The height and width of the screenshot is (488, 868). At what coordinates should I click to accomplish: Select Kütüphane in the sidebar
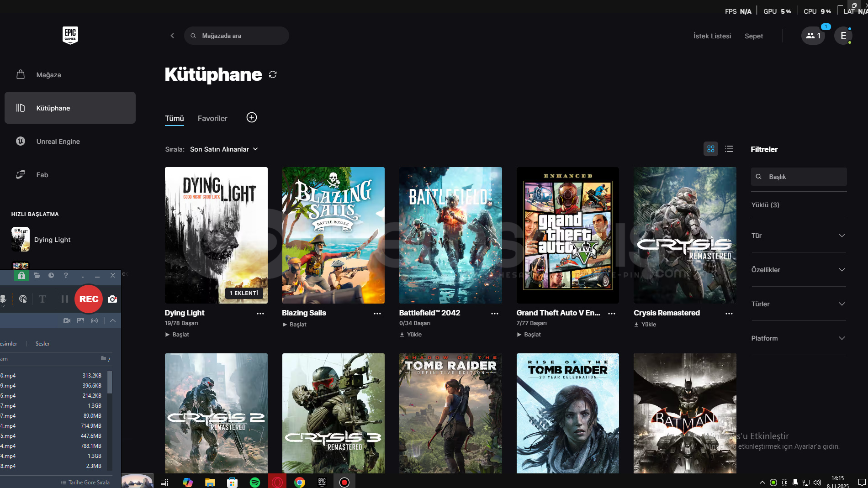click(70, 108)
